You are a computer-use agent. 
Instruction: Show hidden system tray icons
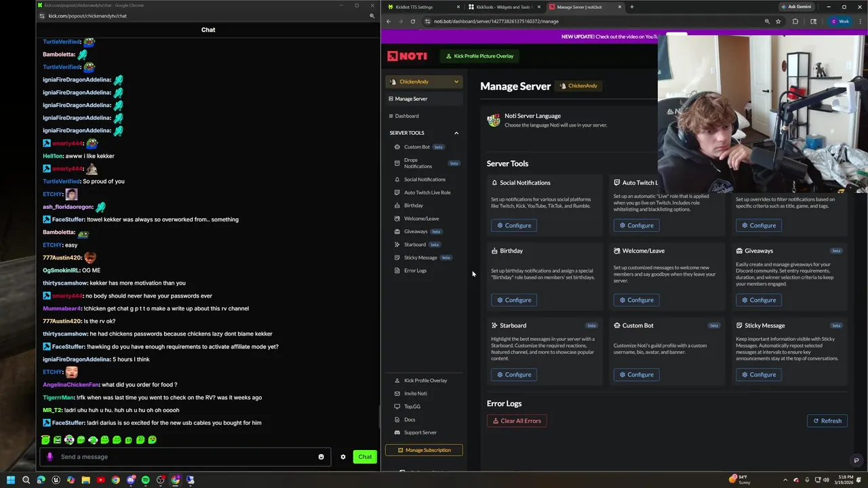click(786, 480)
